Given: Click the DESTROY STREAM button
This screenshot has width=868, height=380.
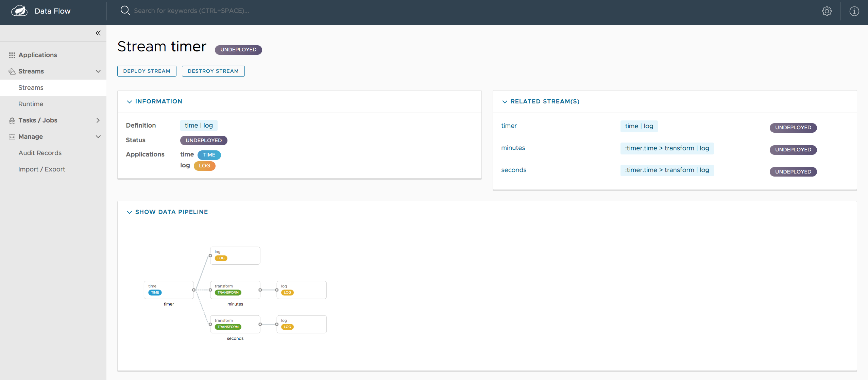Looking at the screenshot, I should 213,71.
